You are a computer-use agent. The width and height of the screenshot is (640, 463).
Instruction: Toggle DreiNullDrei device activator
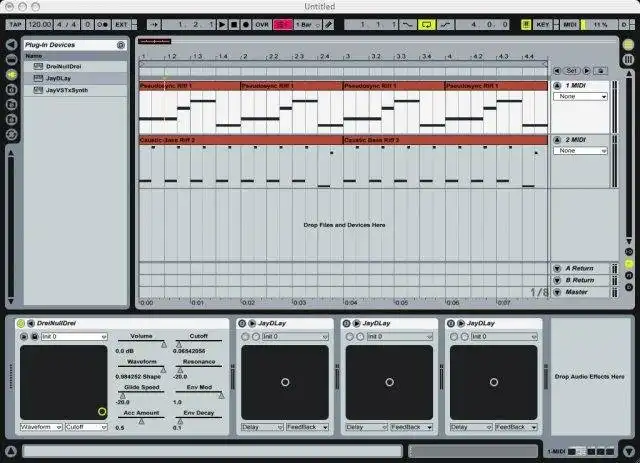click(x=20, y=323)
